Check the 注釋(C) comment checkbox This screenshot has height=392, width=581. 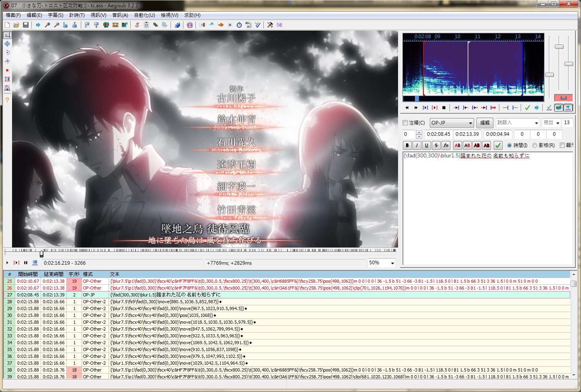405,123
